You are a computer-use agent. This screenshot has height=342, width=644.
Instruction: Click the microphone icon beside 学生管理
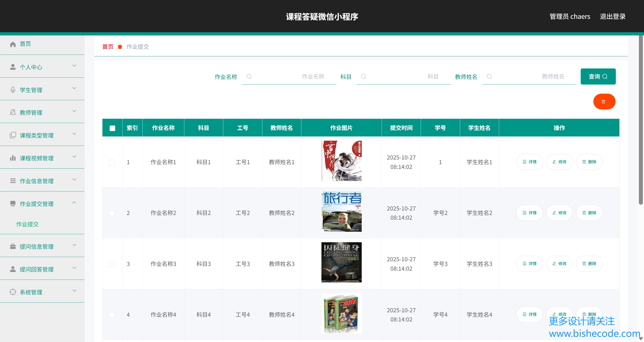[13, 90]
